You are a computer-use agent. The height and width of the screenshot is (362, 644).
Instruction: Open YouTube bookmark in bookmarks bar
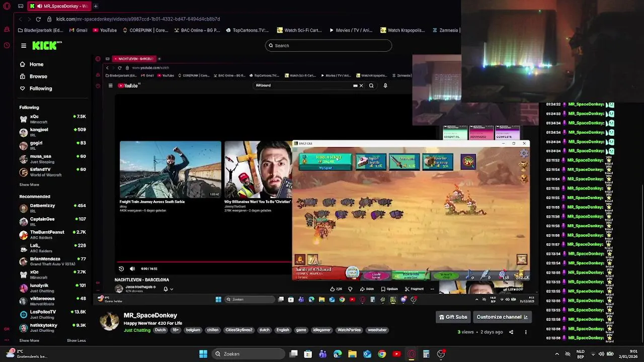click(x=104, y=30)
